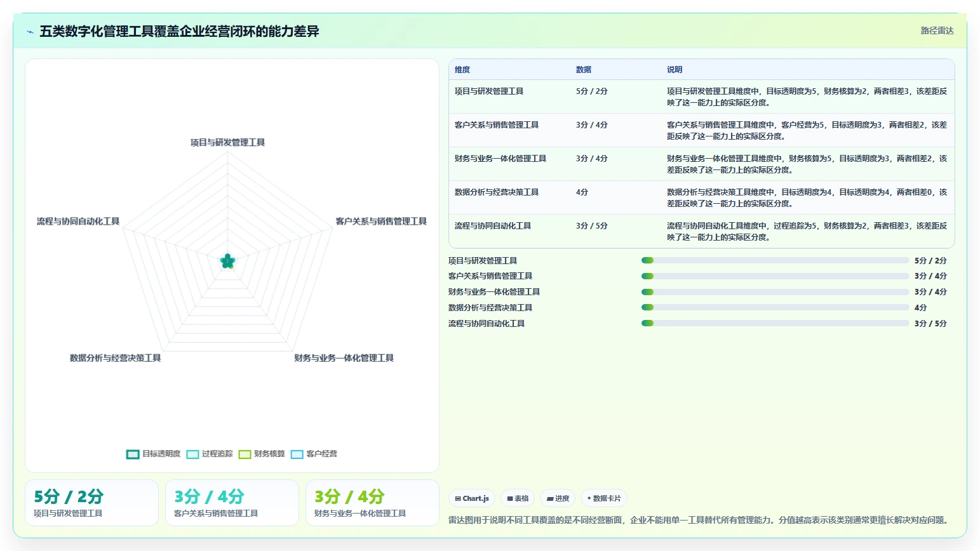Click the footnote text 雷达图用于说明
The height and width of the screenshot is (551, 980).
(x=699, y=520)
